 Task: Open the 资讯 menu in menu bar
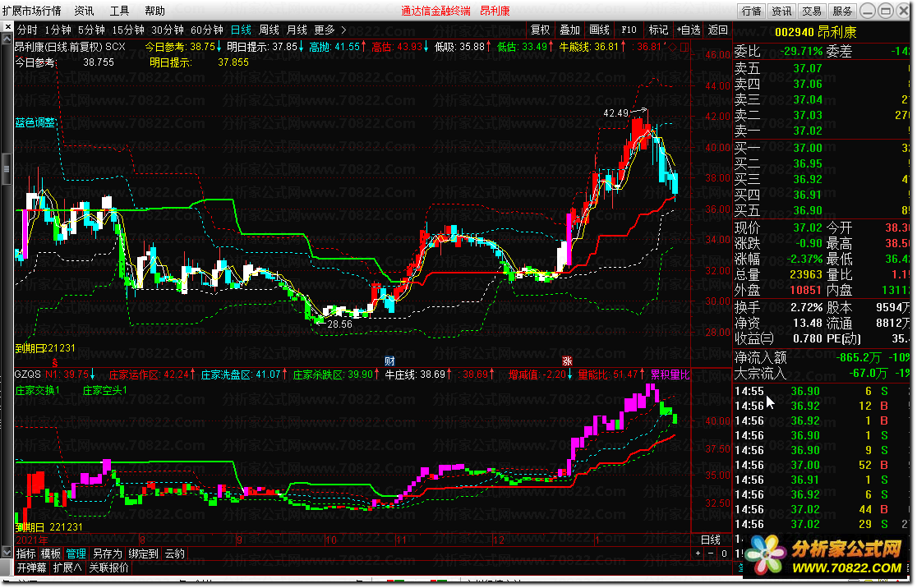point(84,11)
